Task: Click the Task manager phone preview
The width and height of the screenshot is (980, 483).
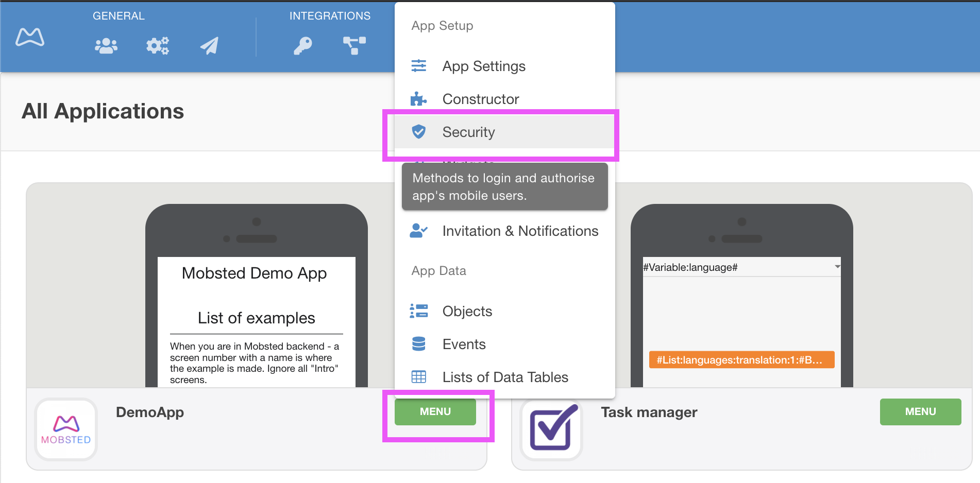Action: [742, 296]
